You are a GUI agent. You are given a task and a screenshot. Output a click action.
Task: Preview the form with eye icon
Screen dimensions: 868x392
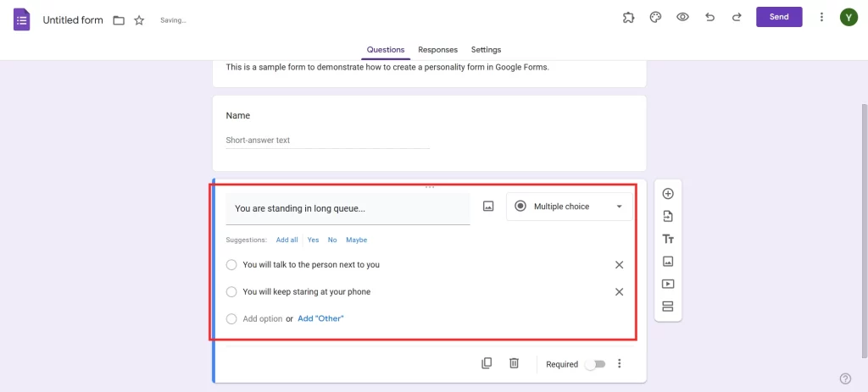coord(682,17)
